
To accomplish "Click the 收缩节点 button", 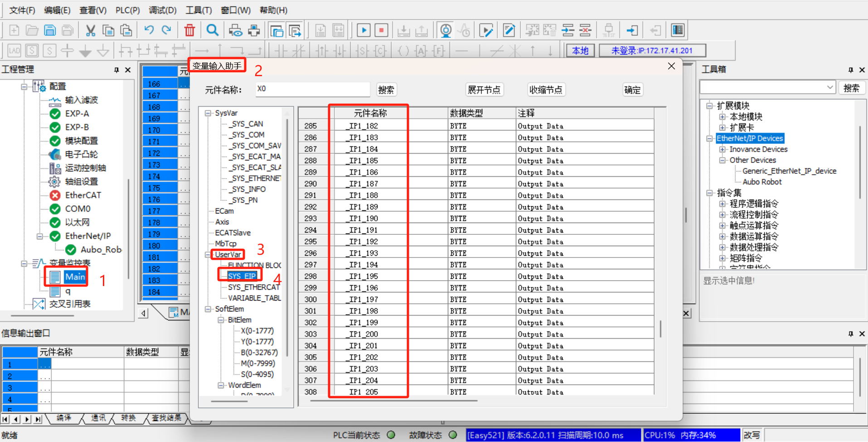I will pos(546,90).
